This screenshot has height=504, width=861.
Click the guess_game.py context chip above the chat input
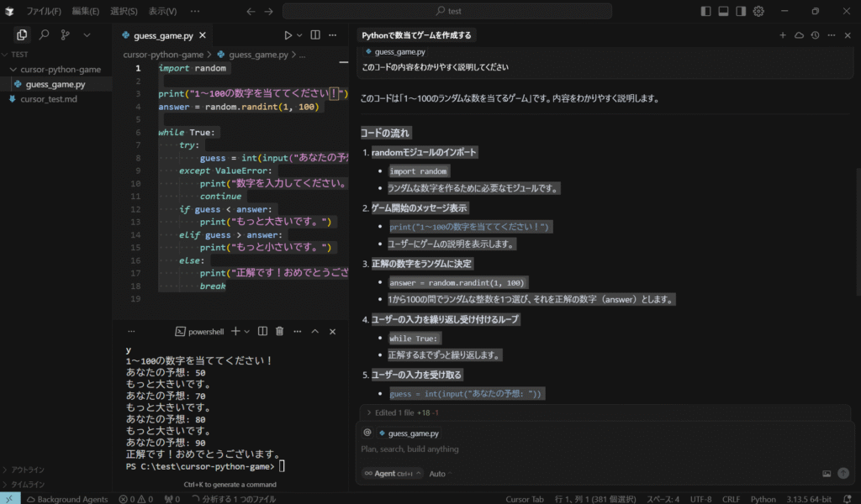tap(409, 433)
